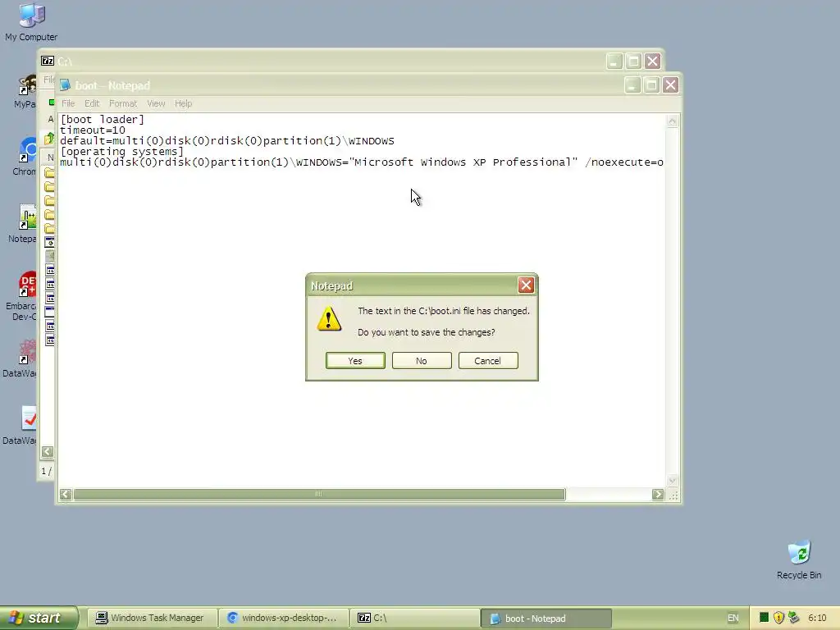Close the Notepad save prompt with X
840x630 pixels.
(x=526, y=285)
